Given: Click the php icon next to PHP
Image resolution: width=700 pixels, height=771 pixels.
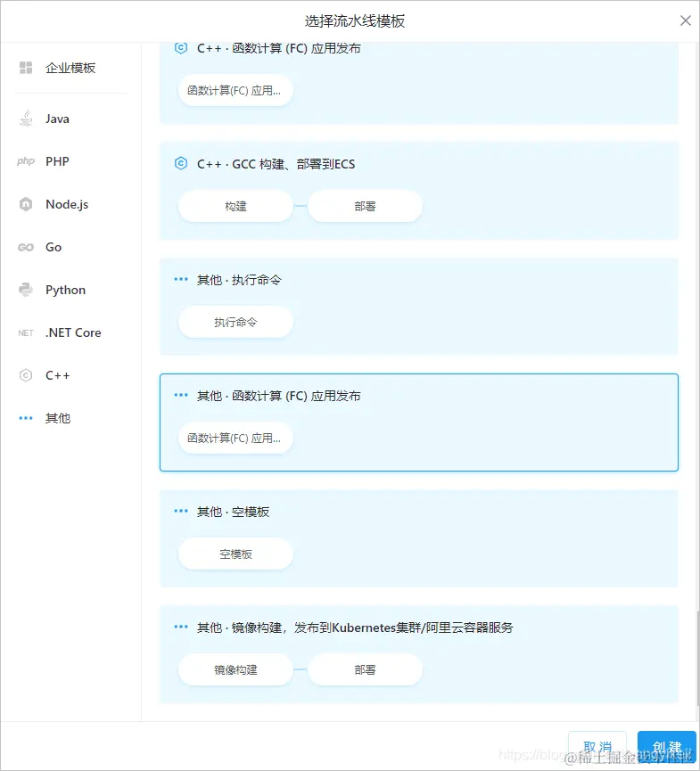Looking at the screenshot, I should pos(25,161).
